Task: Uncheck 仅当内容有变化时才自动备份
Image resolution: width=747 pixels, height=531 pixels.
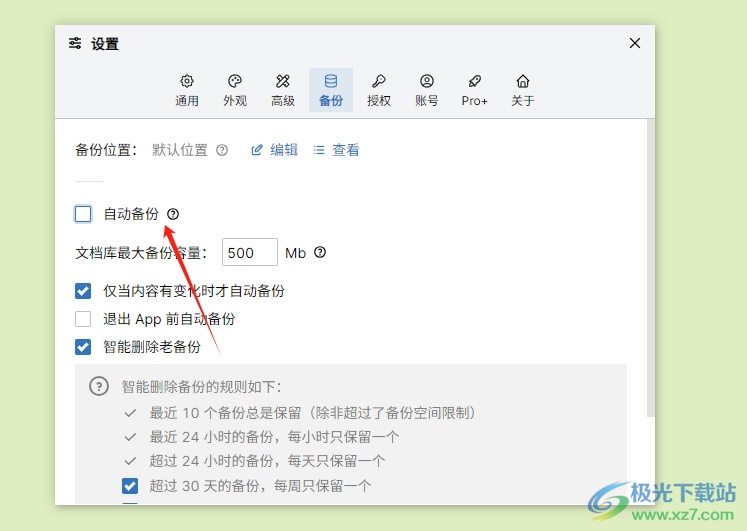Action: pyautogui.click(x=83, y=291)
